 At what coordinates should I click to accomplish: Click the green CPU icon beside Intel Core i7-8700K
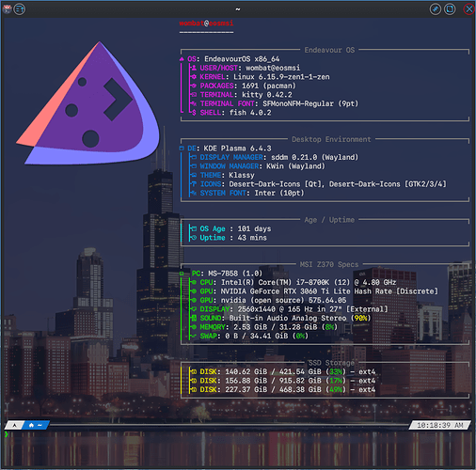(194, 283)
